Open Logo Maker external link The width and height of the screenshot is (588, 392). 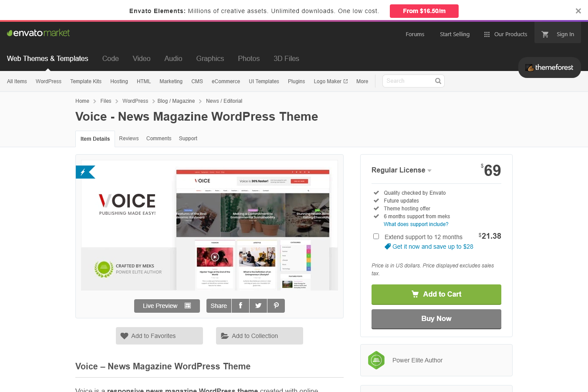point(331,81)
